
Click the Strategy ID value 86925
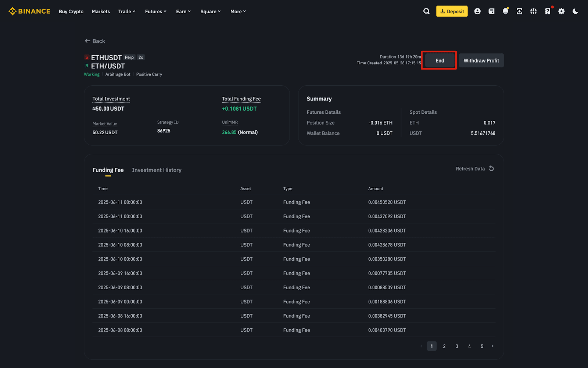pyautogui.click(x=164, y=131)
